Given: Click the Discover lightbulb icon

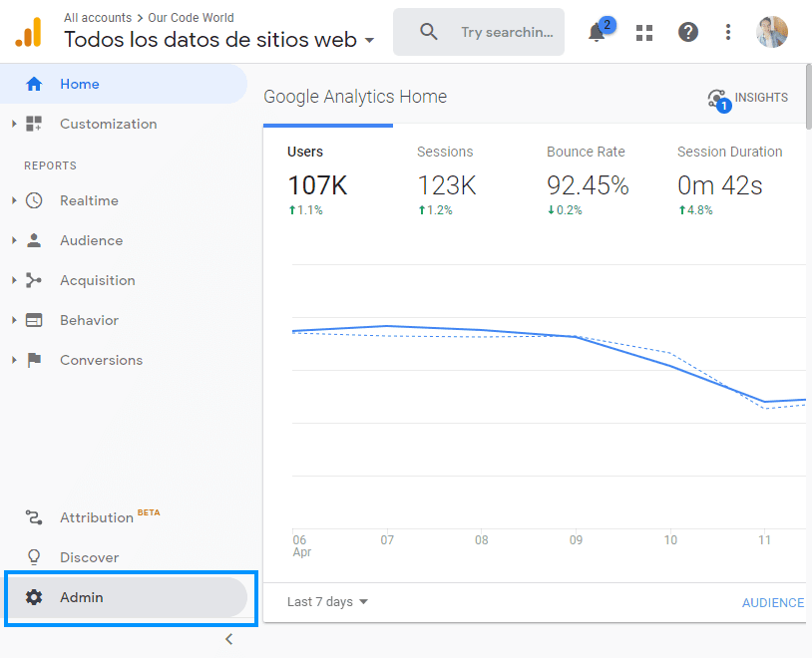Looking at the screenshot, I should [34, 557].
